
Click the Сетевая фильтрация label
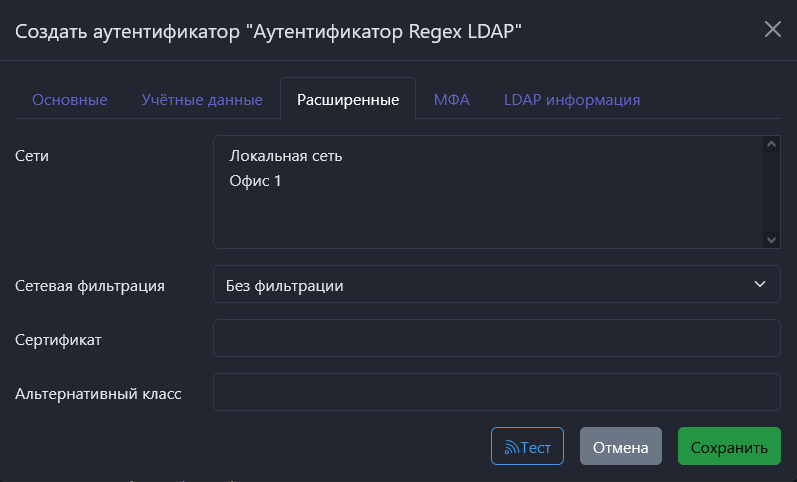pyautogui.click(x=90, y=286)
